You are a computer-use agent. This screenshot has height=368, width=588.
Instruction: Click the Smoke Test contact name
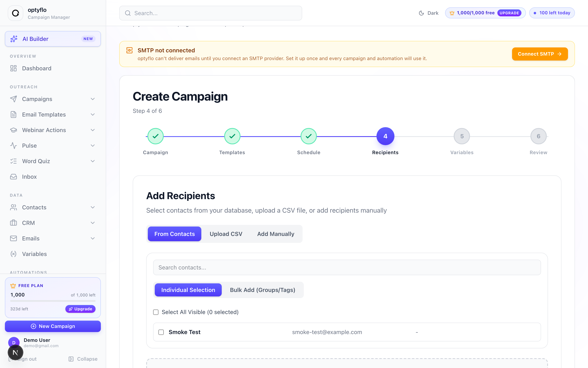pos(184,332)
